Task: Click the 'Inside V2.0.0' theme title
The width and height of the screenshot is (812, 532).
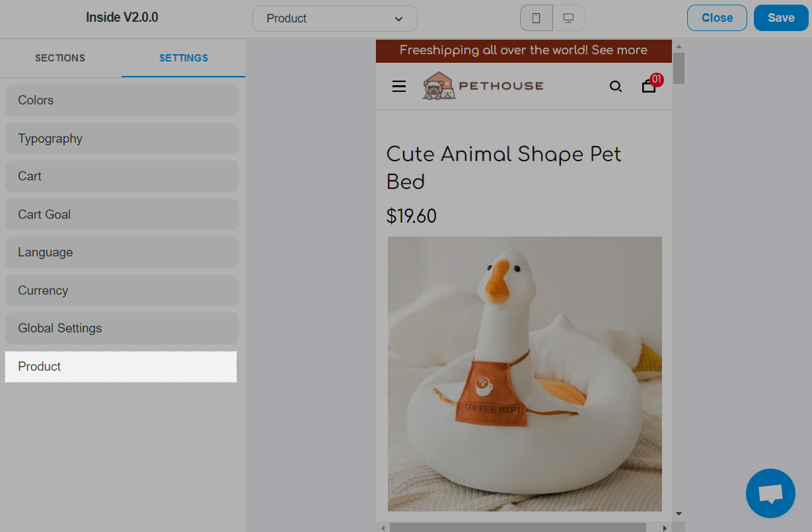Action: [122, 18]
